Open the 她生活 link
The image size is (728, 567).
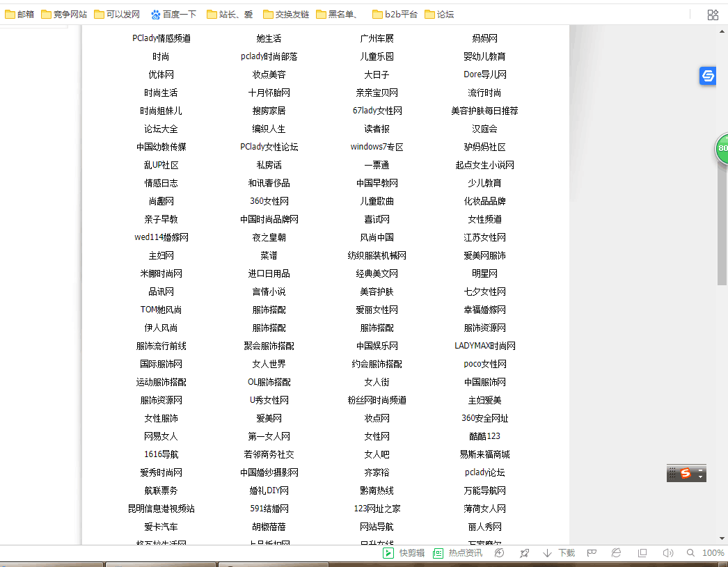coord(269,38)
